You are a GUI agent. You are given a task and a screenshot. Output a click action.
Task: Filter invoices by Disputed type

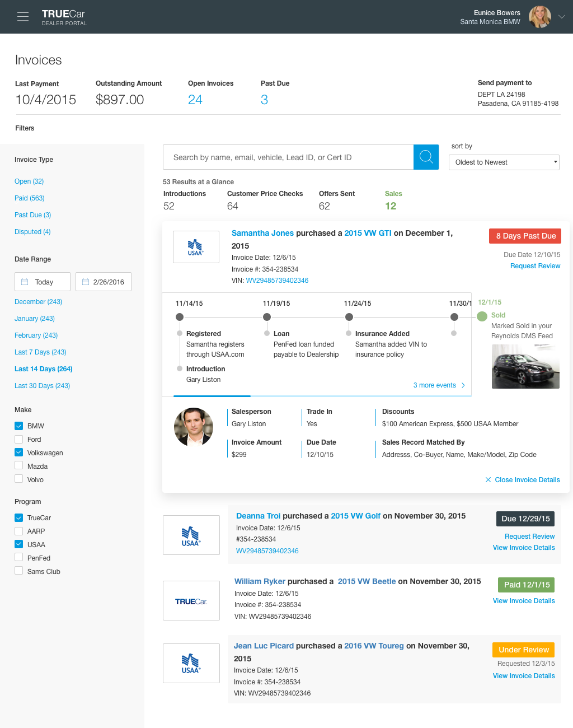coord(32,231)
